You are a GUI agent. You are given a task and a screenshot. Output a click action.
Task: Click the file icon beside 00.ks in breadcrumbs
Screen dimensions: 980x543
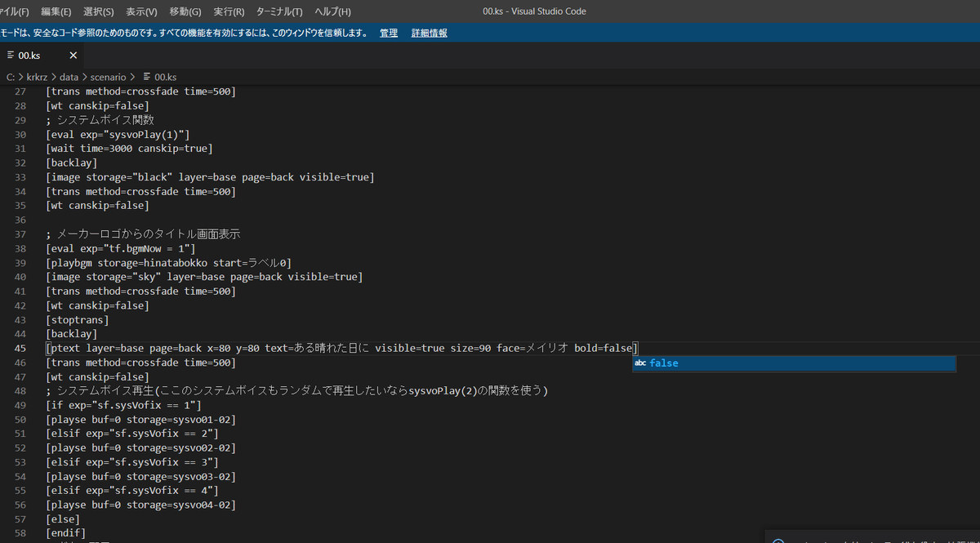147,76
